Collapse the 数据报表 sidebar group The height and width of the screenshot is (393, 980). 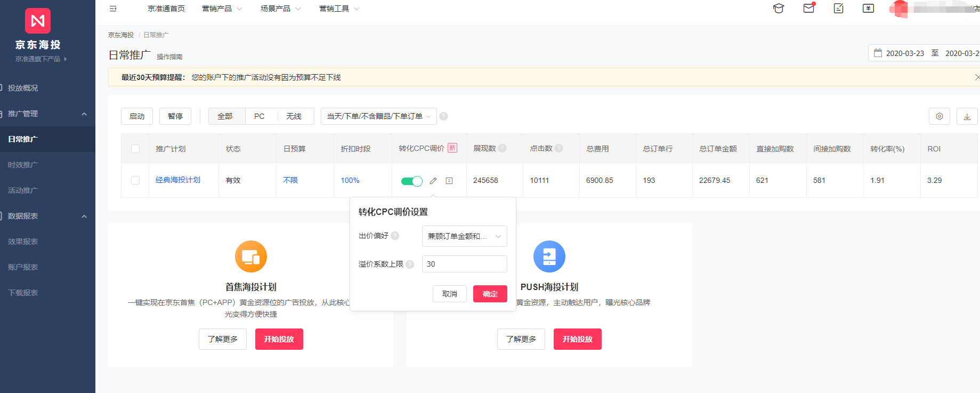[84, 216]
